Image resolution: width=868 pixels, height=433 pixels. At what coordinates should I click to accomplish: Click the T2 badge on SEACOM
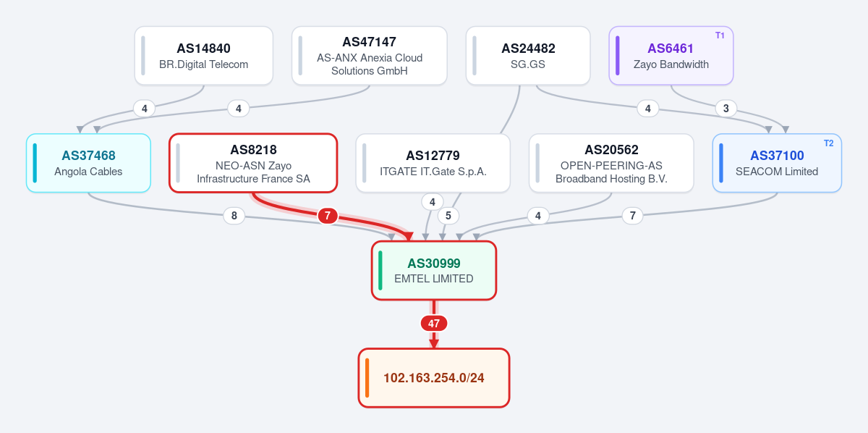click(829, 143)
